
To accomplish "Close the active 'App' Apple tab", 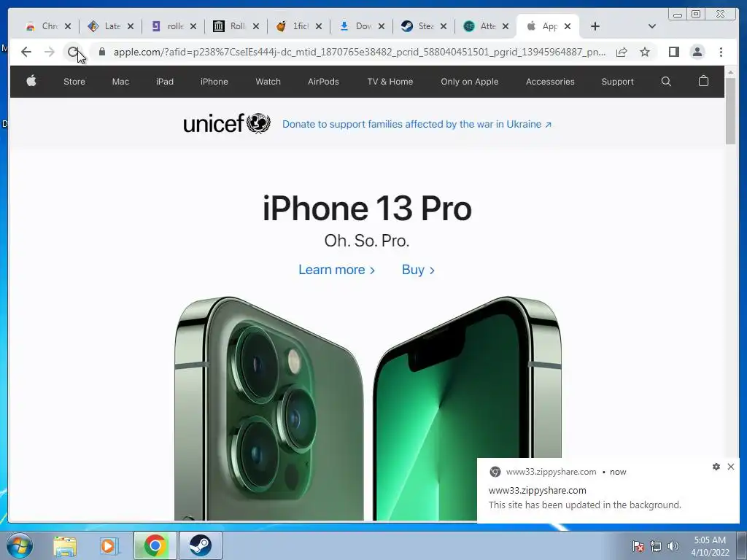I will pyautogui.click(x=568, y=27).
